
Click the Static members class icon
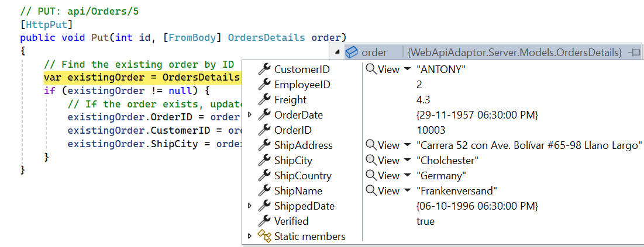(264, 236)
